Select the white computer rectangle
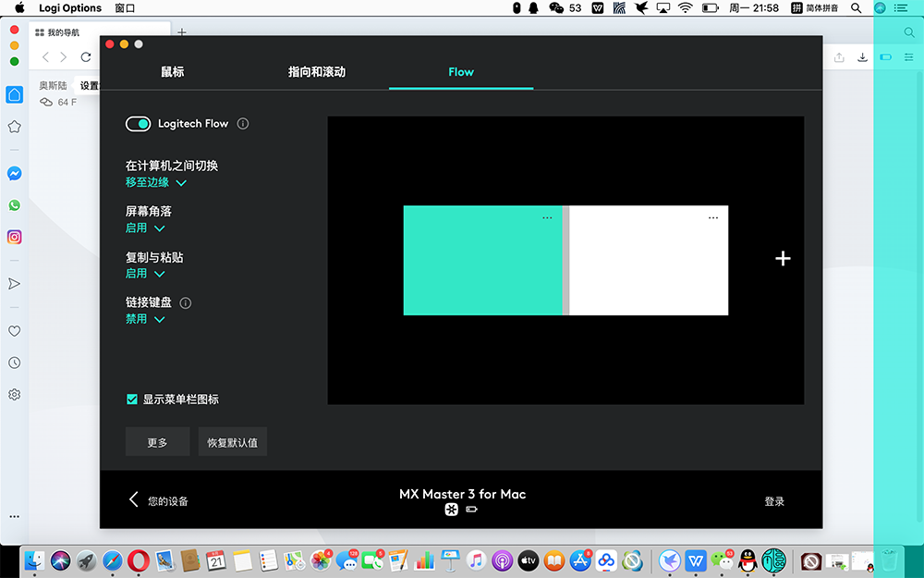This screenshot has height=578, width=924. 649,260
